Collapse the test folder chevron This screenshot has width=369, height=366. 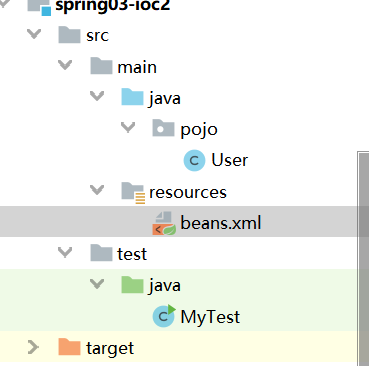[x=65, y=252]
